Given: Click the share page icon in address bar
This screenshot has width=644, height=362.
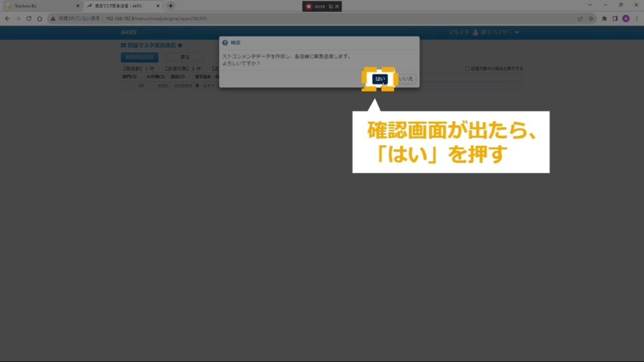Looking at the screenshot, I should 579,19.
